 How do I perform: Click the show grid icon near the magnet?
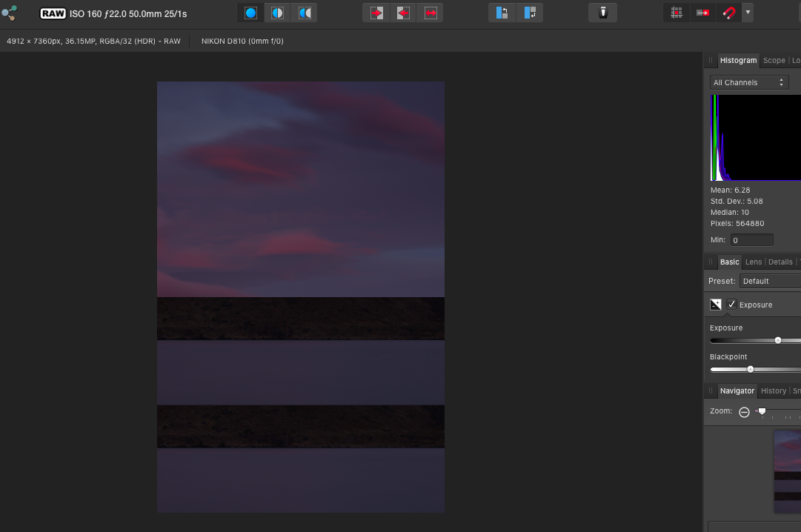pos(676,12)
